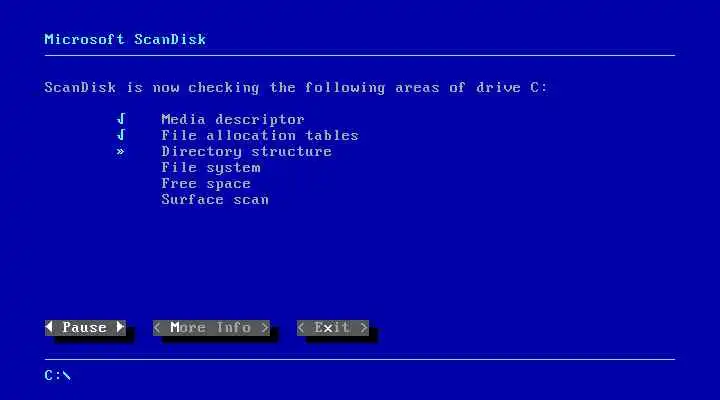The image size is (720, 400).
Task: Click the arrow marker beside Directory structure
Action: pos(120,152)
